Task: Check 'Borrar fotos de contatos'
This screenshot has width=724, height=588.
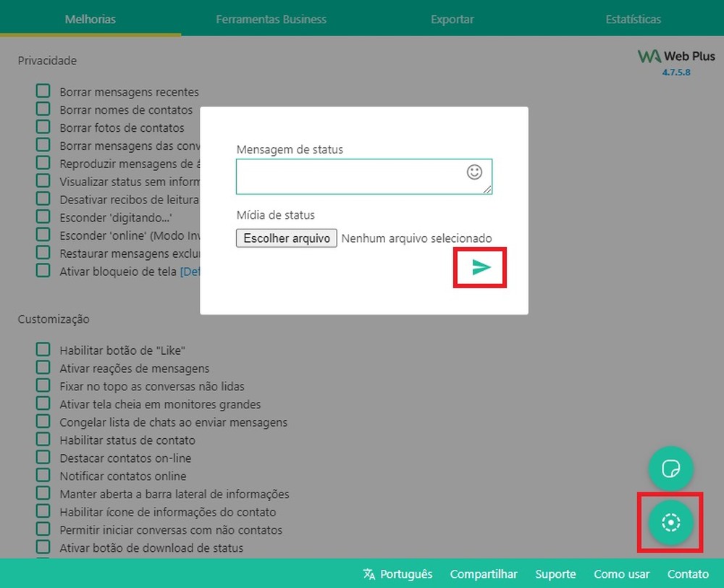Action: coord(43,127)
